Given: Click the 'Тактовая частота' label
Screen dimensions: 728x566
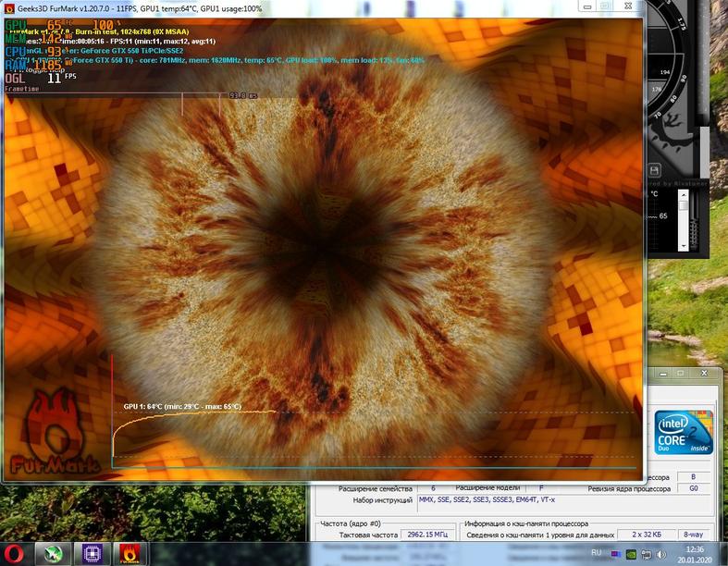Looking at the screenshot, I should tap(368, 535).
